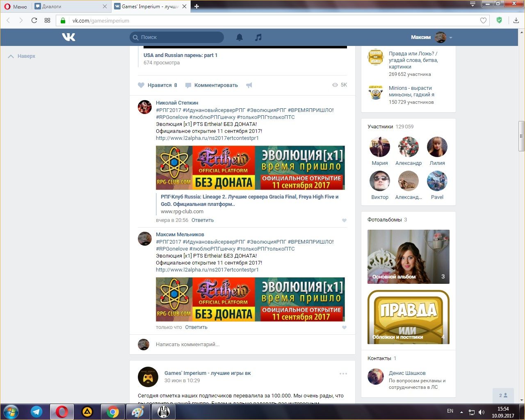Screen dimensions: 525x420
Task: Open Games' Imperium post author link
Action: click(208, 373)
